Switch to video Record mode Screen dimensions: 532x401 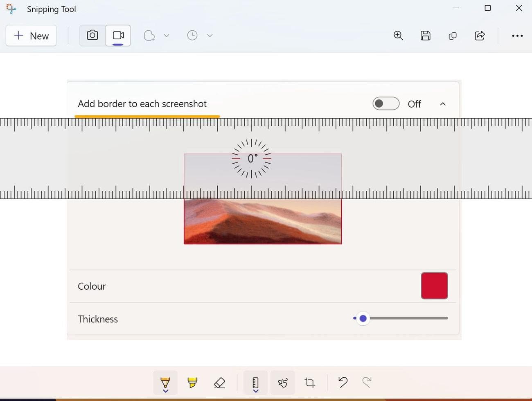click(118, 36)
